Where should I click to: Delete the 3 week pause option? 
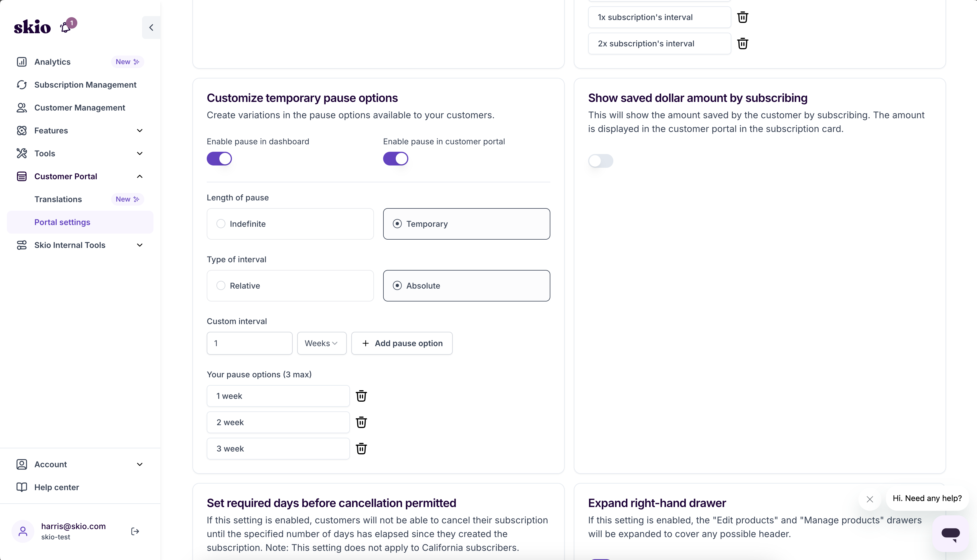pyautogui.click(x=361, y=448)
